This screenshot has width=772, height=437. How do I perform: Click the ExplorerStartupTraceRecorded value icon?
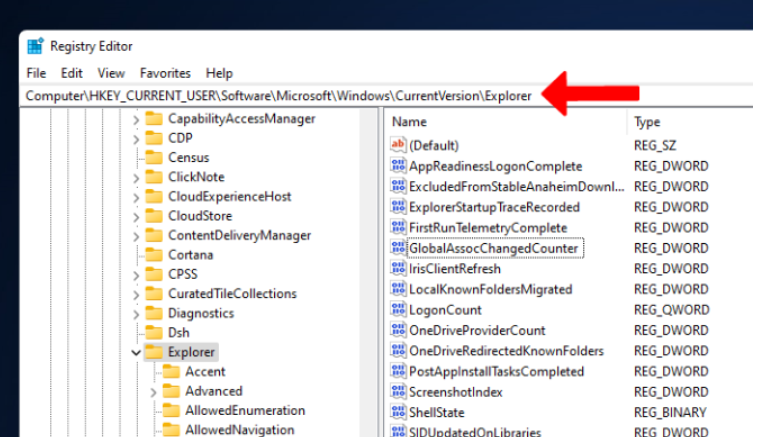[398, 207]
